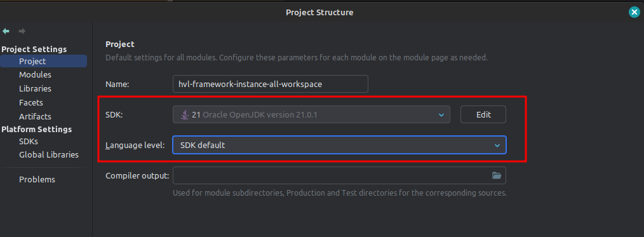Select SDK default language level combo box
Image resolution: width=644 pixels, height=237 pixels.
click(339, 145)
